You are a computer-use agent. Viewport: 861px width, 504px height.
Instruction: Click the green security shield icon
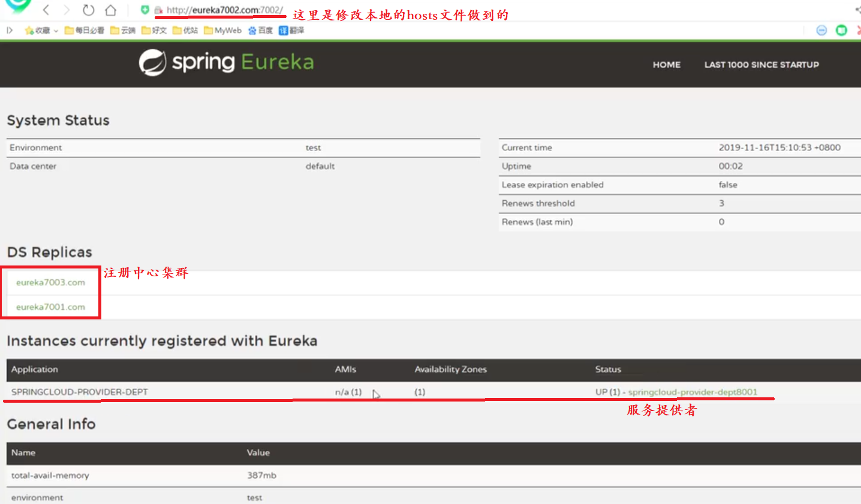pyautogui.click(x=145, y=10)
